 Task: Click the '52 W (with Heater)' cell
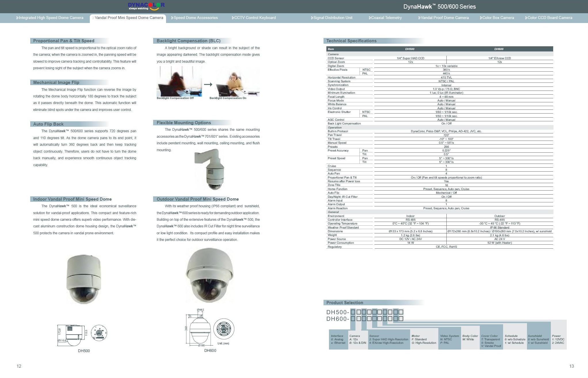[500, 243]
